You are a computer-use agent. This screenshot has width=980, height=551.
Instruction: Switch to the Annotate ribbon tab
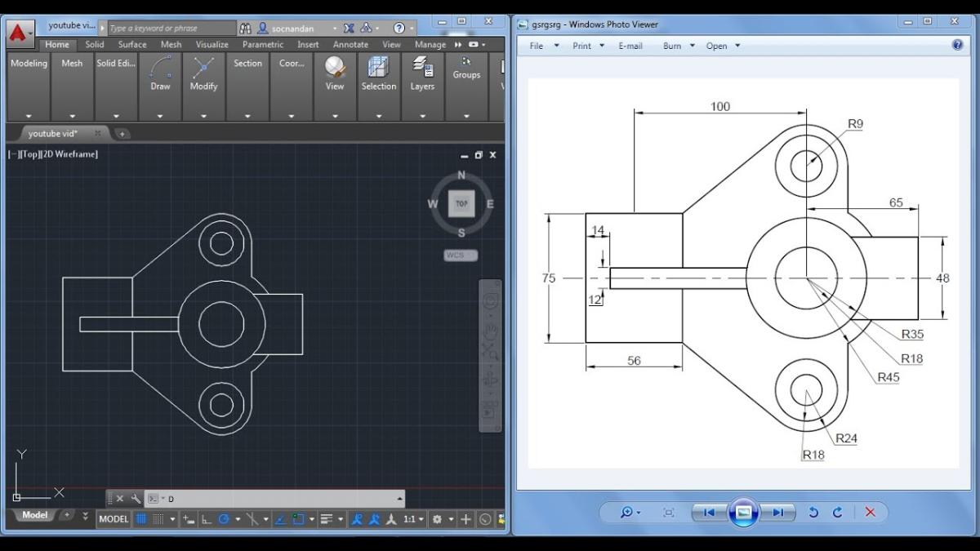coord(350,45)
